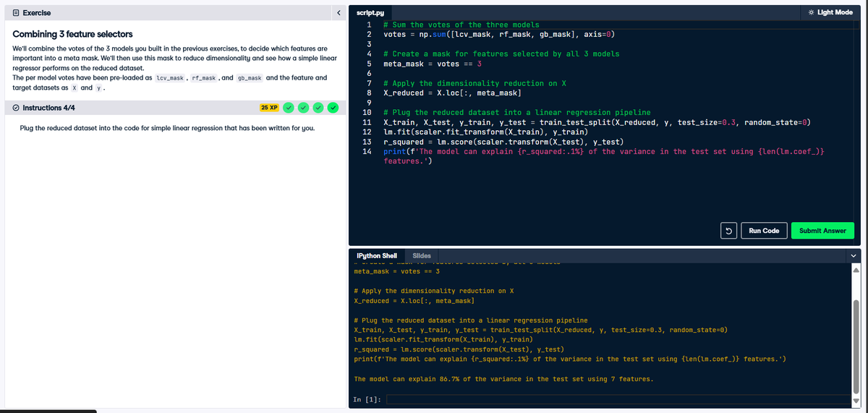Switch to Light Mode
This screenshot has height=413, width=868.
tap(830, 12)
